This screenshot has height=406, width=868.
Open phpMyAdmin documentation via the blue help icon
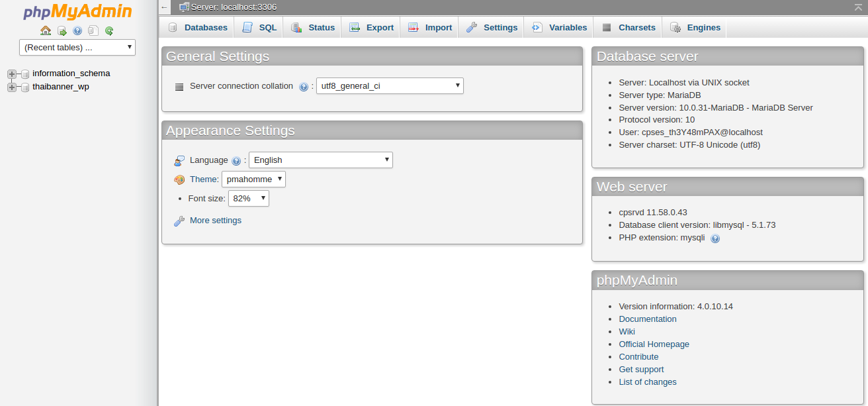click(77, 30)
